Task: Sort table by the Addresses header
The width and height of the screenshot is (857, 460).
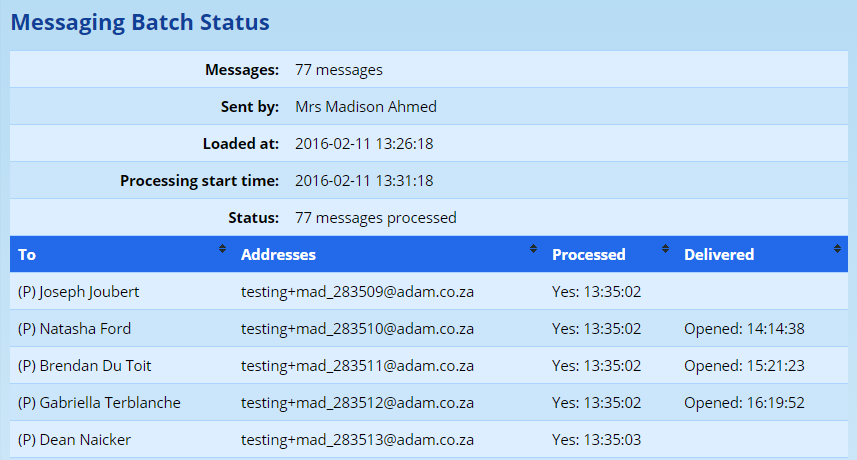Action: (x=278, y=255)
